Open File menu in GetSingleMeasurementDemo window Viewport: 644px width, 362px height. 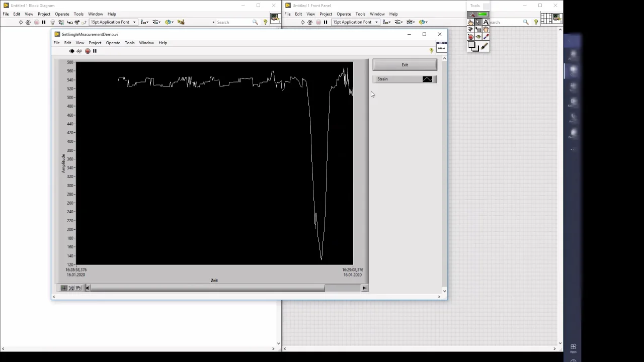point(57,43)
